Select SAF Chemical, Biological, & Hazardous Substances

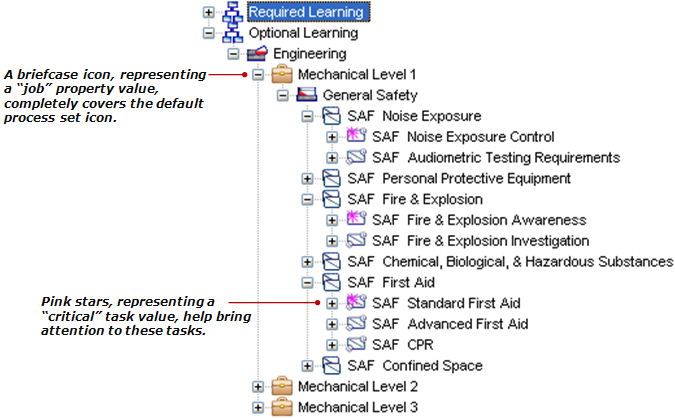510,262
